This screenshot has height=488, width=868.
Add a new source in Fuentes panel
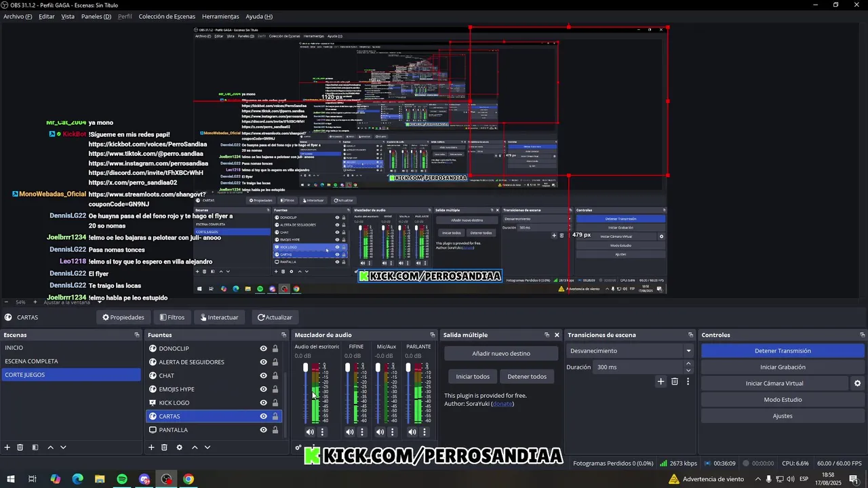coord(151,447)
